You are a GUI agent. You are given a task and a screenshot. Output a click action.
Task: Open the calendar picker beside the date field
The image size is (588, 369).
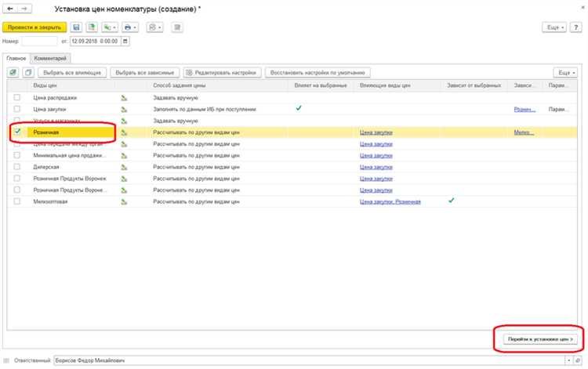click(x=125, y=42)
